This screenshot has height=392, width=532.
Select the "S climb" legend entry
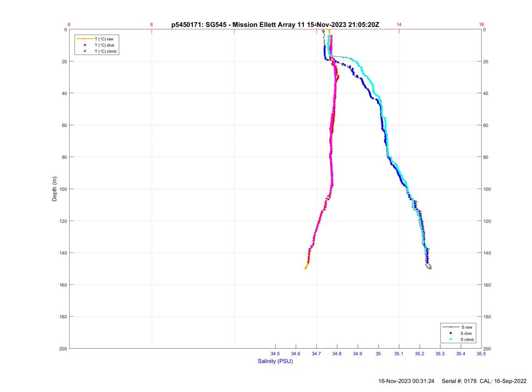(468, 339)
